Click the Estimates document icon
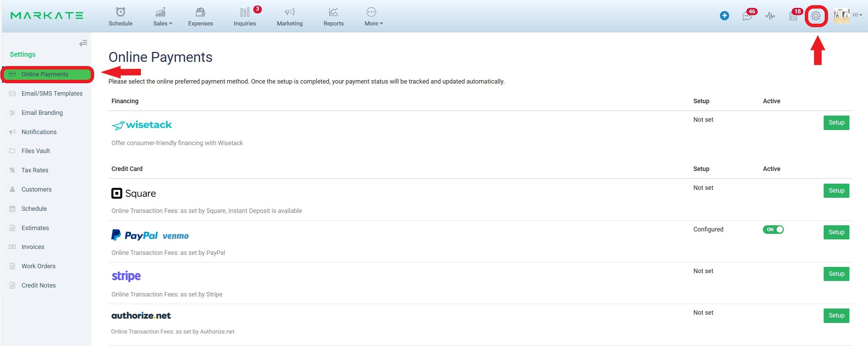The image size is (868, 346). pos(12,228)
